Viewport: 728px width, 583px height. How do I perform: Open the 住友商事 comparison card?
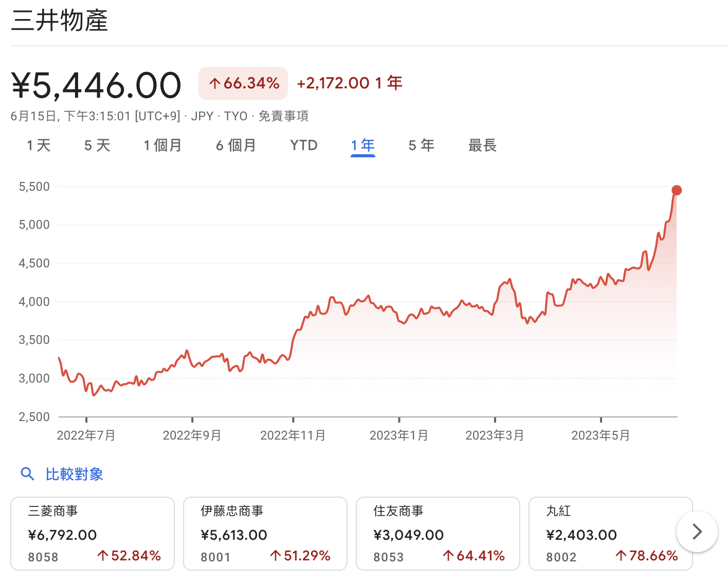click(x=438, y=534)
